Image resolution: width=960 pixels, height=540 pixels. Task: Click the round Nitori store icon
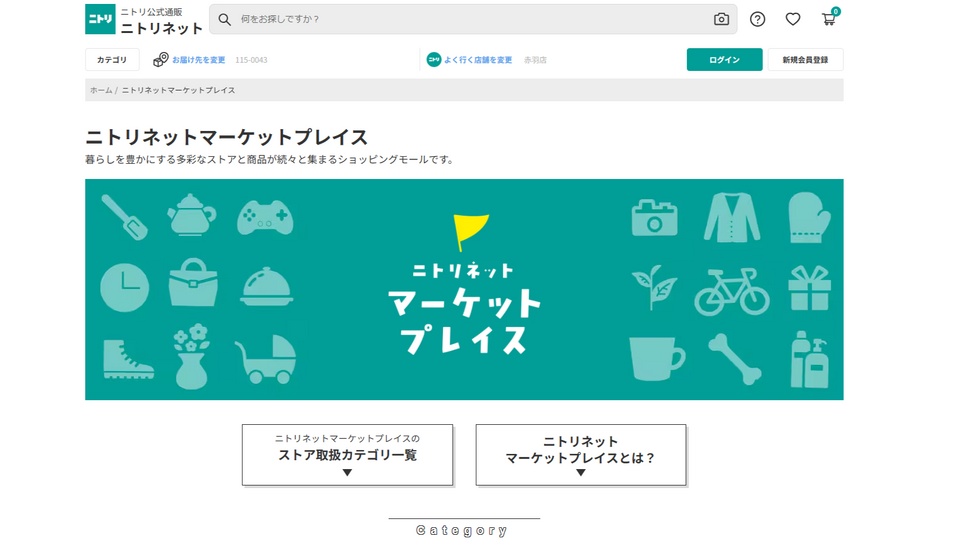click(434, 60)
